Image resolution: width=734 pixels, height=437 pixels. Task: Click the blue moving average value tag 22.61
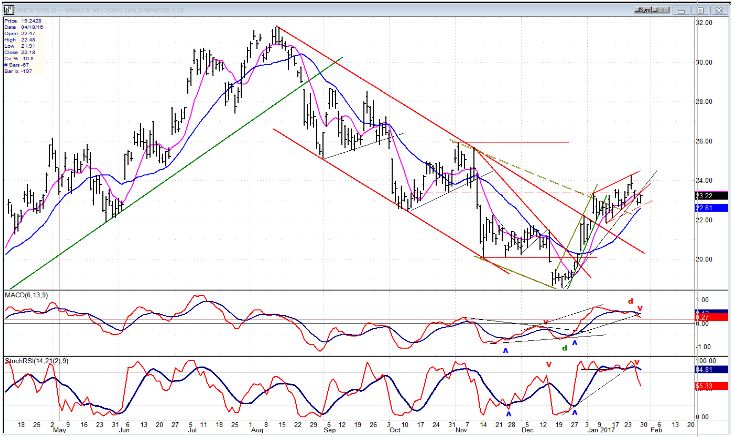712,208
